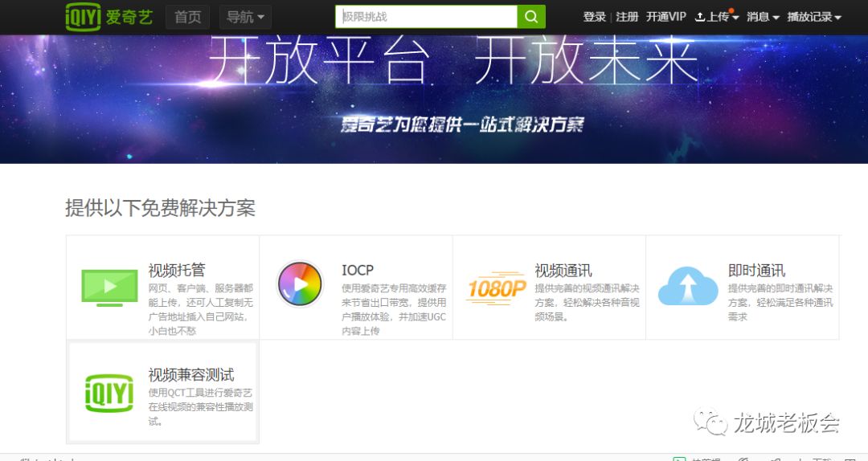868x461 pixels.
Task: Expand the 播放记录 dropdown
Action: (x=814, y=17)
